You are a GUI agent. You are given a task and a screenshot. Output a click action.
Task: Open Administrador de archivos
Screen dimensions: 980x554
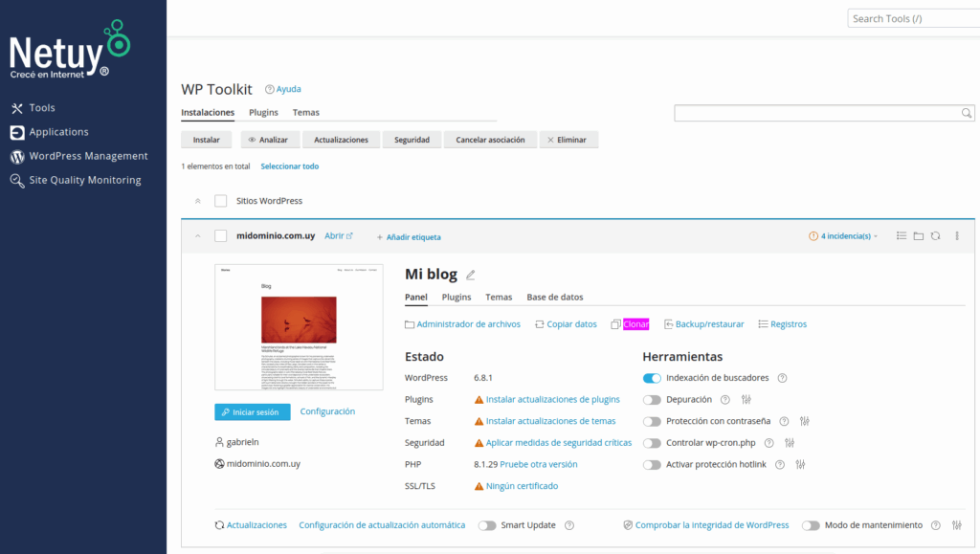coord(462,324)
